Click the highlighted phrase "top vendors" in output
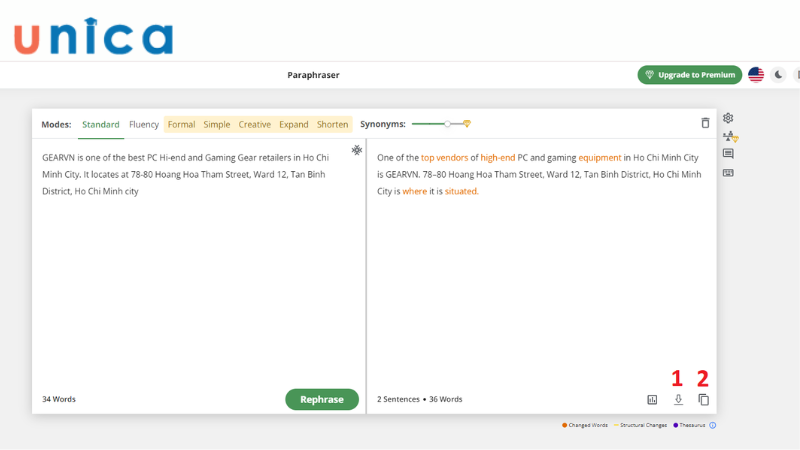Screen dimensions: 800x450 click(443, 157)
